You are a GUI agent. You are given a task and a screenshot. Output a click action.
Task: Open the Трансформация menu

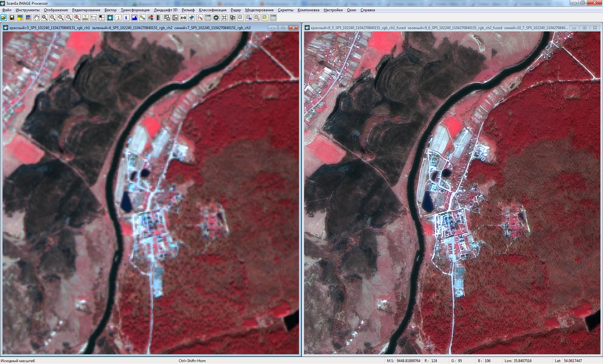[135, 10]
